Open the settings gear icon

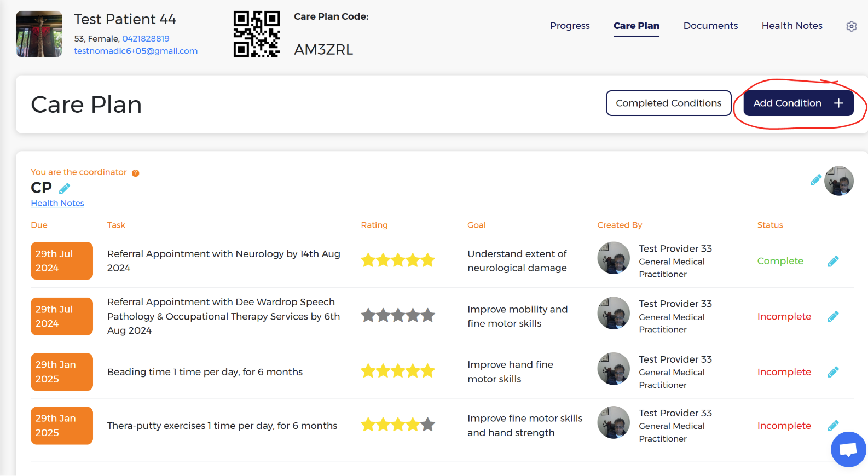[851, 26]
